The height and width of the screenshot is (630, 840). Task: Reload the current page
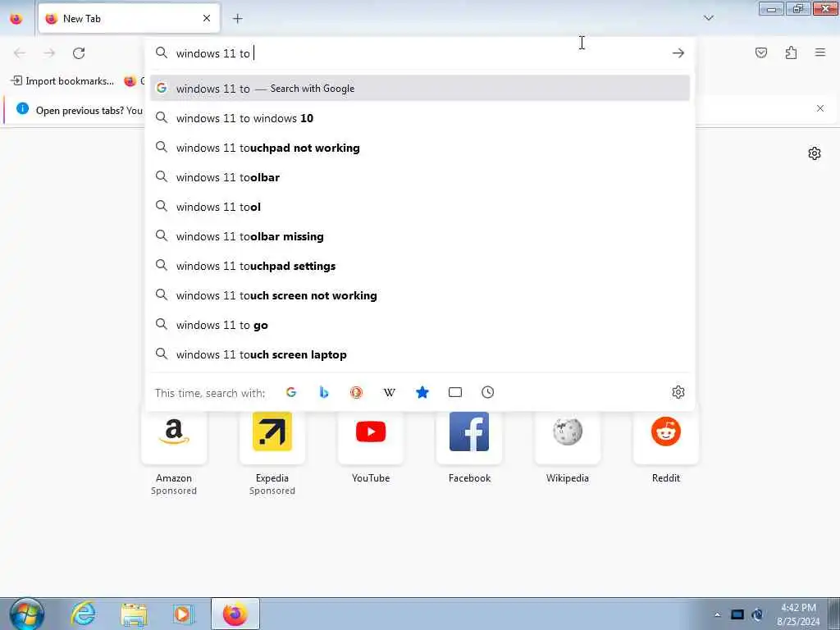coord(79,53)
